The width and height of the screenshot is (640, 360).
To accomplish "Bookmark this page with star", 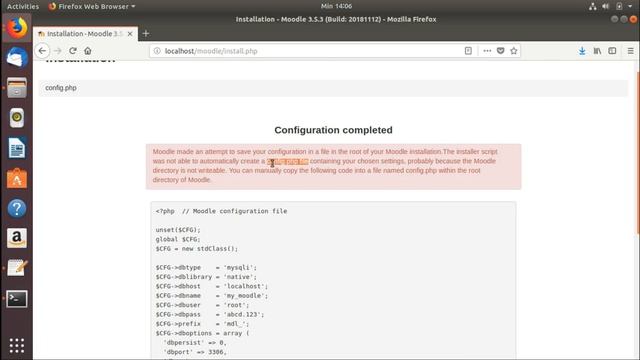I will (x=513, y=51).
